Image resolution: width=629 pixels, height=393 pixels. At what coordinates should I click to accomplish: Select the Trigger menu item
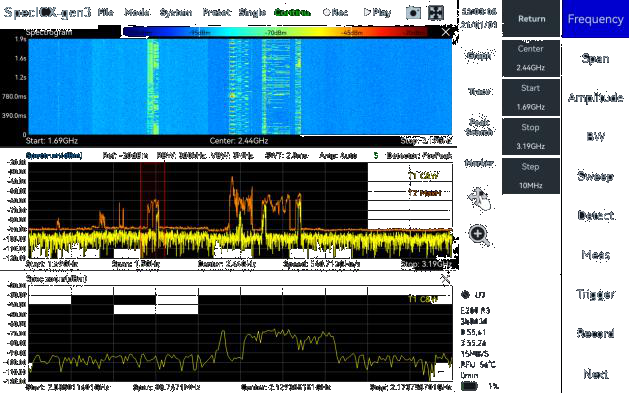(595, 294)
